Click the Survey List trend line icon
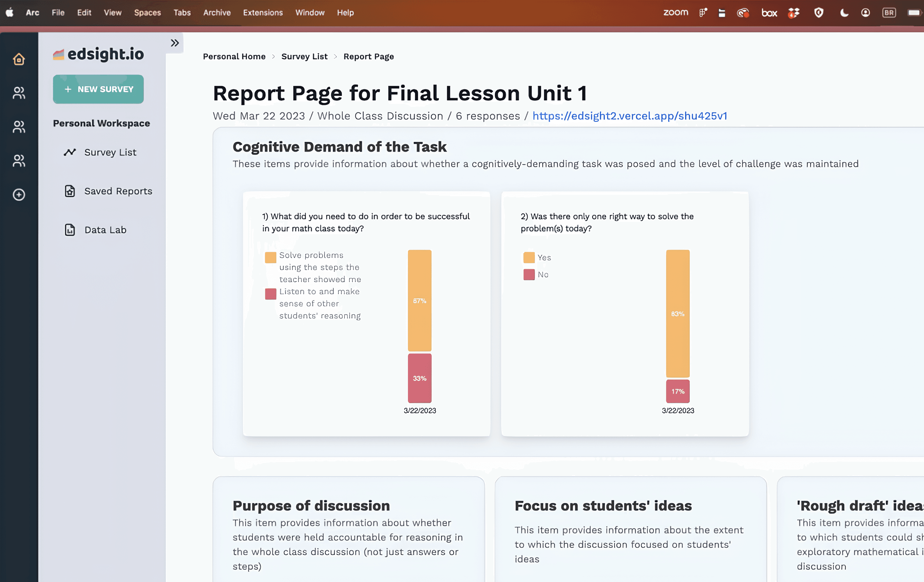This screenshot has height=582, width=924. (x=70, y=152)
